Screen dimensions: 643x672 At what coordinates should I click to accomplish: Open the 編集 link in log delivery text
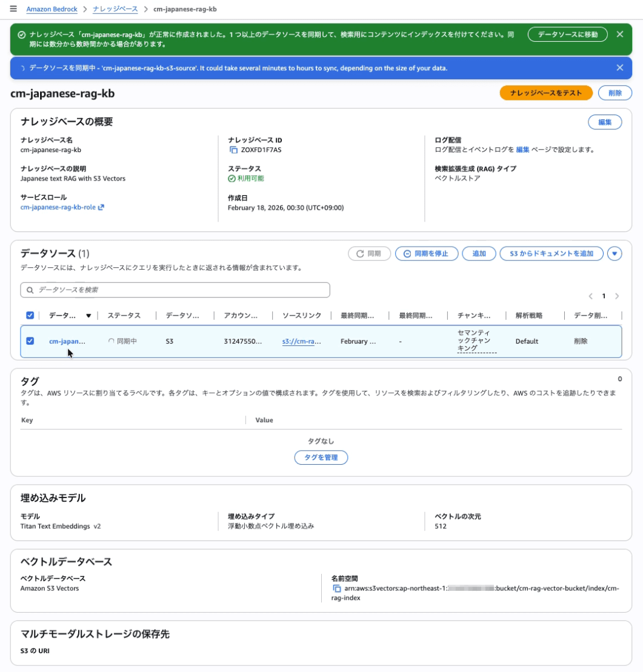tap(522, 150)
